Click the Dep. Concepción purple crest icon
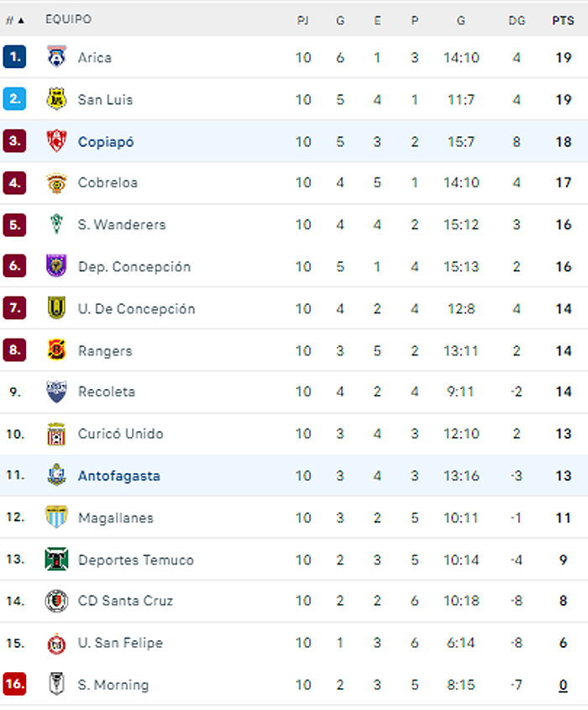This screenshot has height=710, width=588. point(56,266)
